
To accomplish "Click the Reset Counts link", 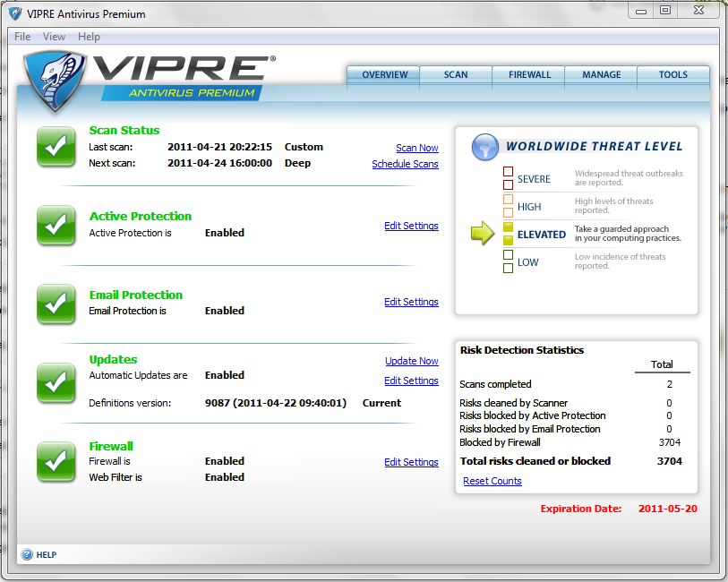I will pos(492,481).
